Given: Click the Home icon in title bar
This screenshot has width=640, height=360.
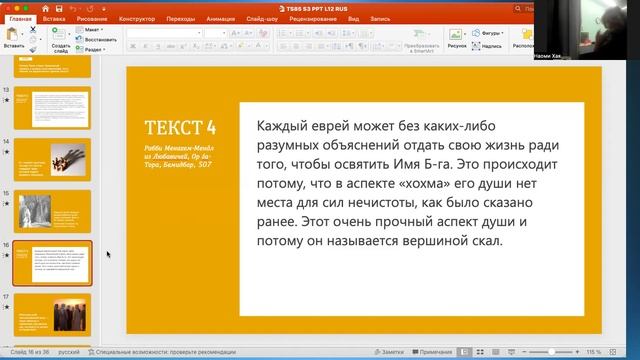Looking at the screenshot, I should pyautogui.click(x=45, y=9).
